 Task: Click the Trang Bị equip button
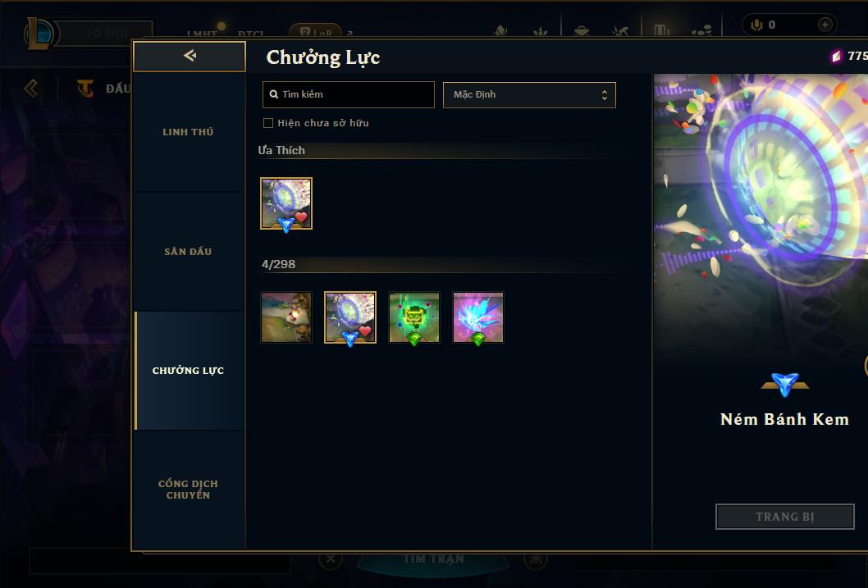tap(785, 517)
